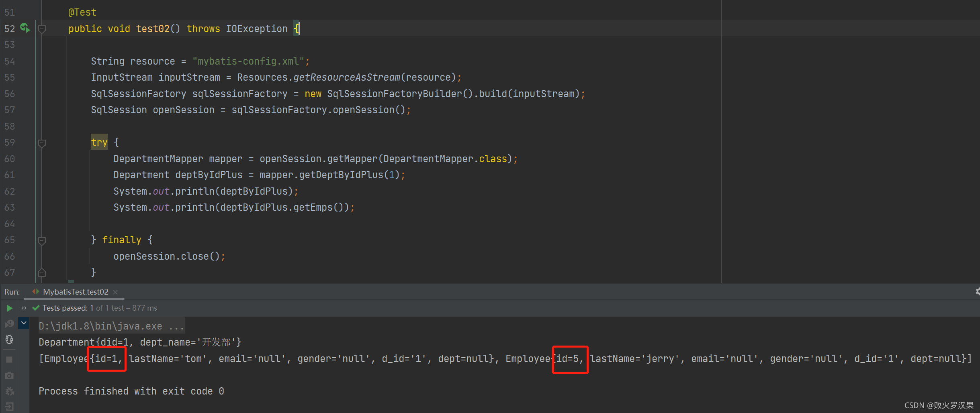This screenshot has height=413, width=980.
Task: Click "mybatis-config.xml" string literal
Action: tap(248, 61)
